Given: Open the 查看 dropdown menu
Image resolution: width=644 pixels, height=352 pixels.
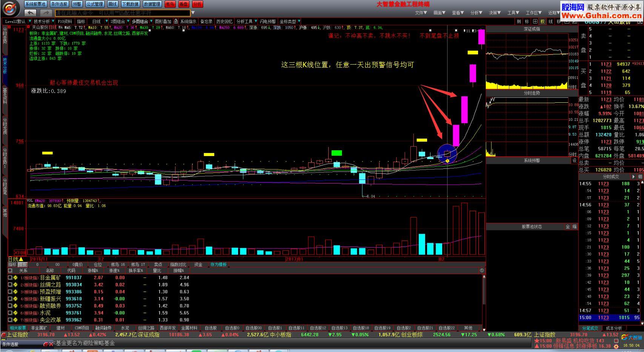Looking at the screenshot, I should point(458,13).
